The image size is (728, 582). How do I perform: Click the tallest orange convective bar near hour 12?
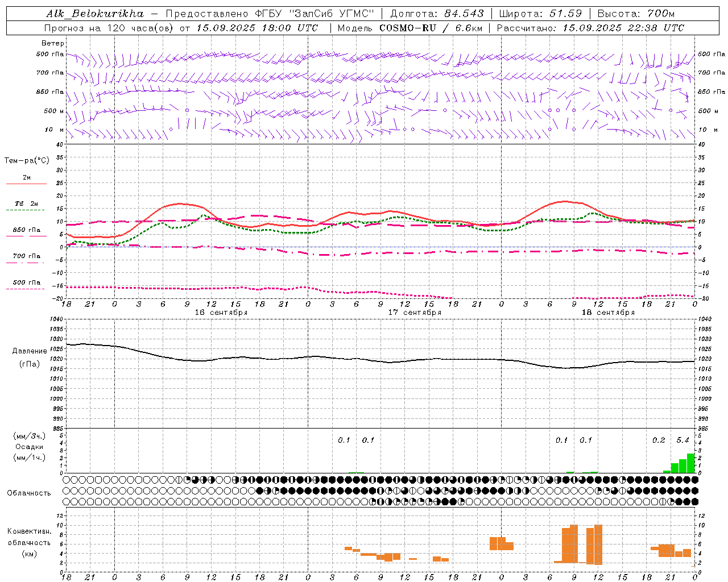pos(598,544)
